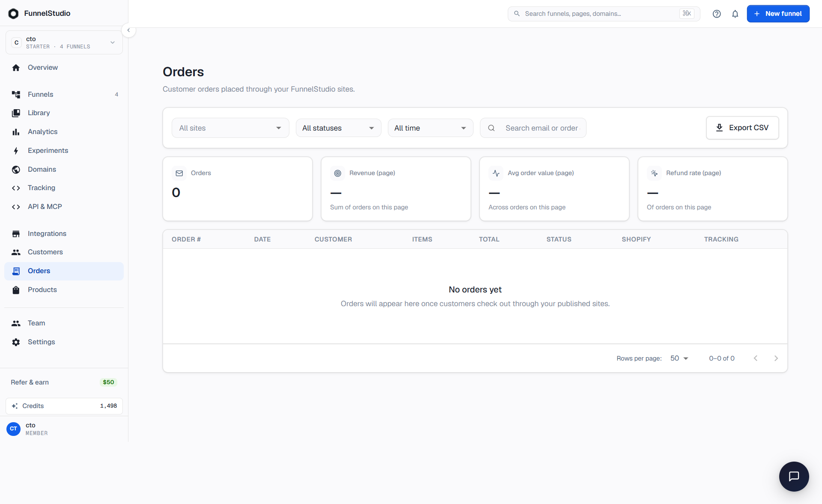Viewport: 822px width, 504px height.
Task: Go to previous page of orders
Action: point(756,358)
